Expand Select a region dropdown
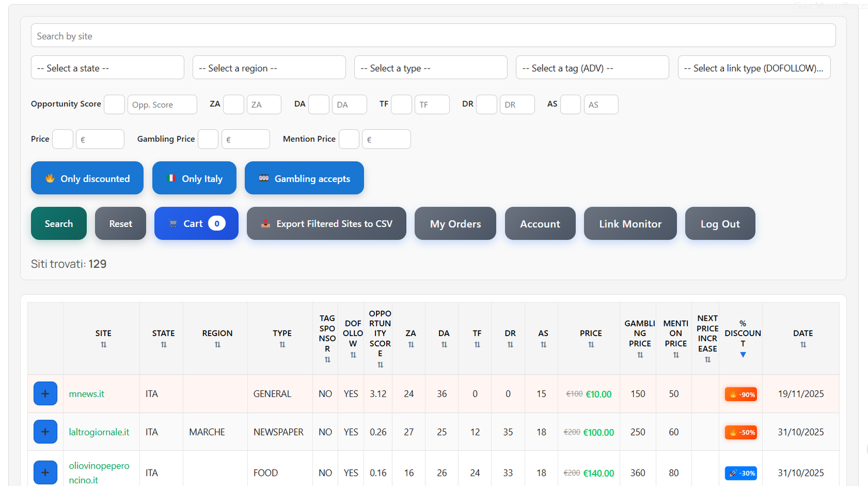 (x=269, y=68)
